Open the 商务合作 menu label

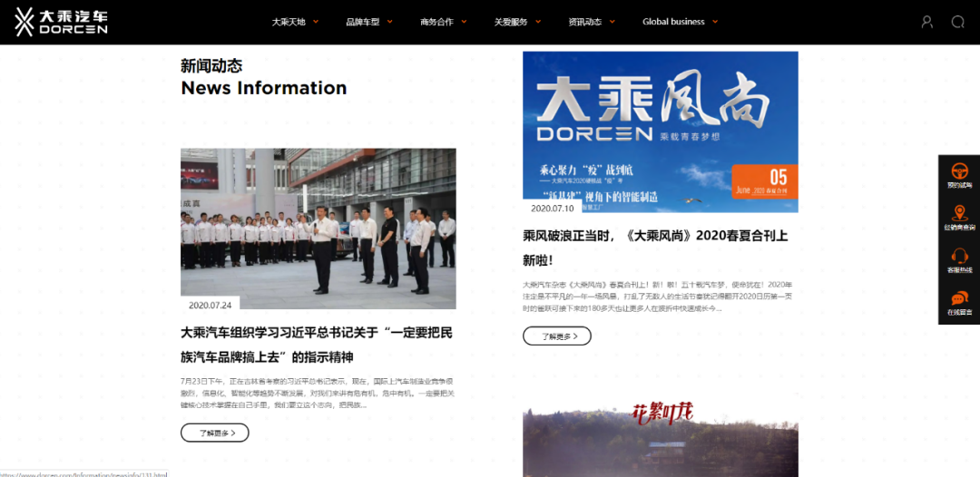436,22
